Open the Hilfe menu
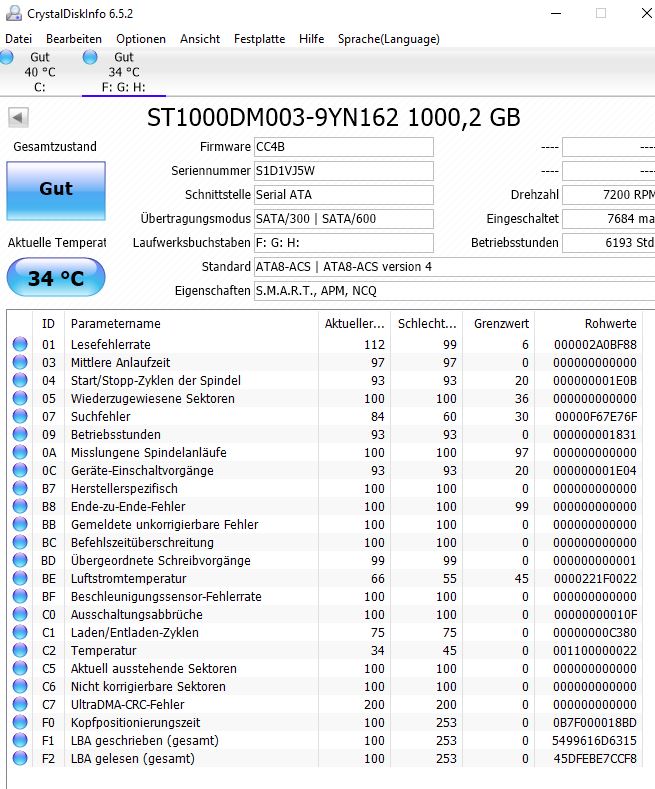Screen dimensions: 655x789 point(311,39)
